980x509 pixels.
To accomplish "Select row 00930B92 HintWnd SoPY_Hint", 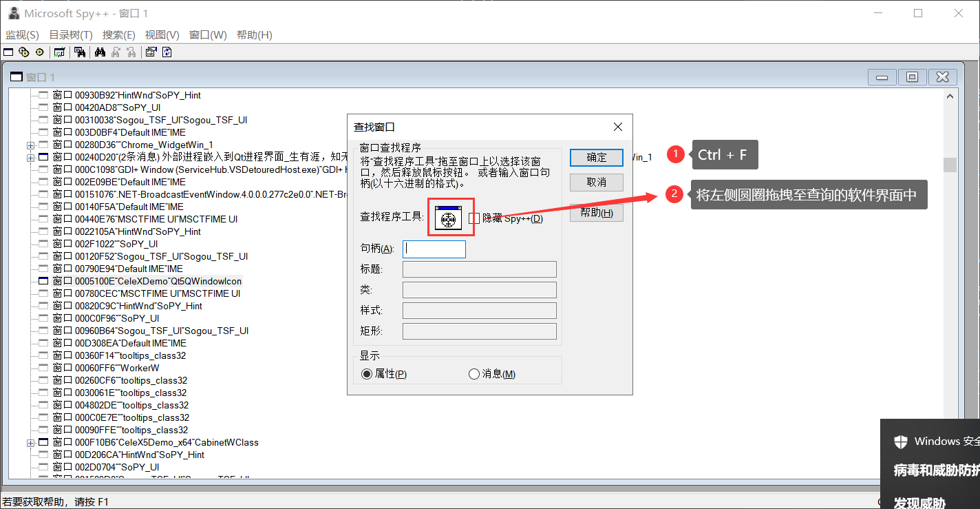I will point(127,95).
